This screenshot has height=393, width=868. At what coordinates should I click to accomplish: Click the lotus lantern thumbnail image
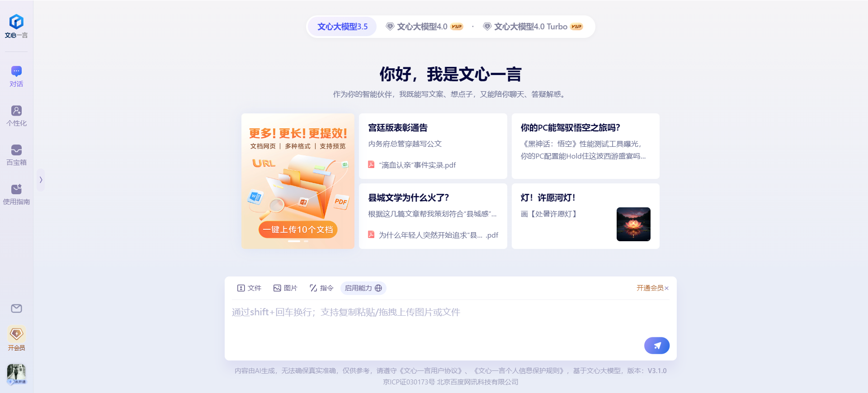coord(633,224)
